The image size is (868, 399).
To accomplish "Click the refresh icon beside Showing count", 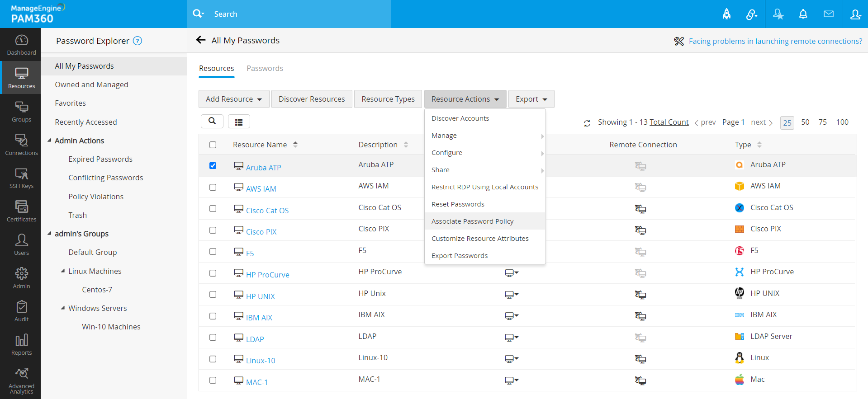I will point(587,123).
